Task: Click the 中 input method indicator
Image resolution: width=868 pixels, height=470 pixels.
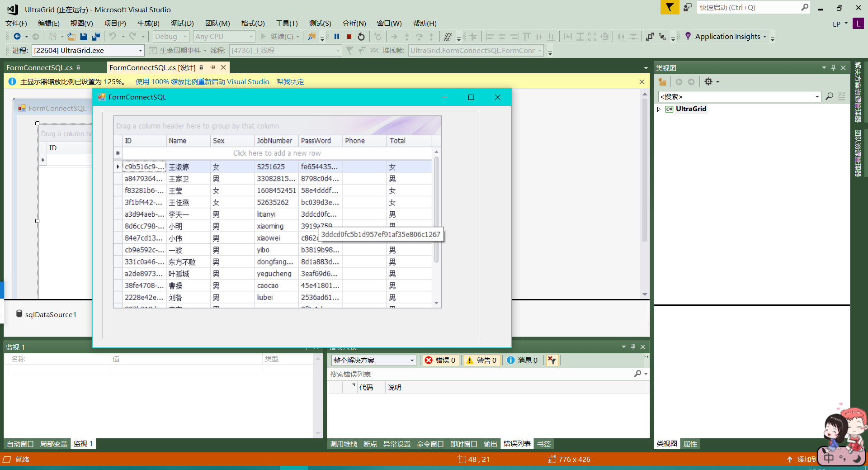Action: tap(828, 458)
